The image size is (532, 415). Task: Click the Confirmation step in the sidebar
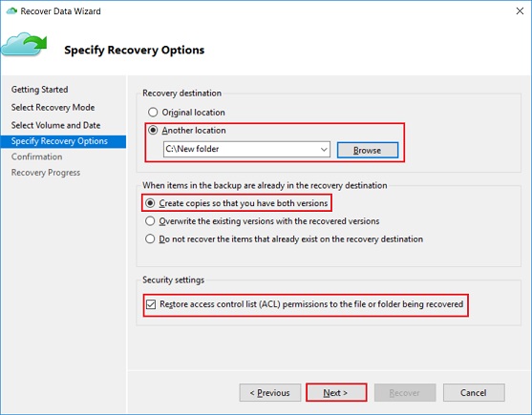pos(36,156)
